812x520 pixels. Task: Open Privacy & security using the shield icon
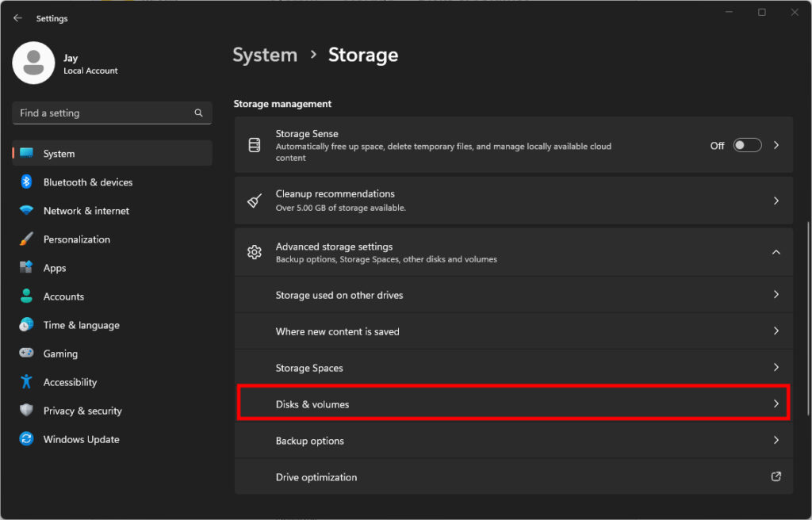tap(25, 410)
